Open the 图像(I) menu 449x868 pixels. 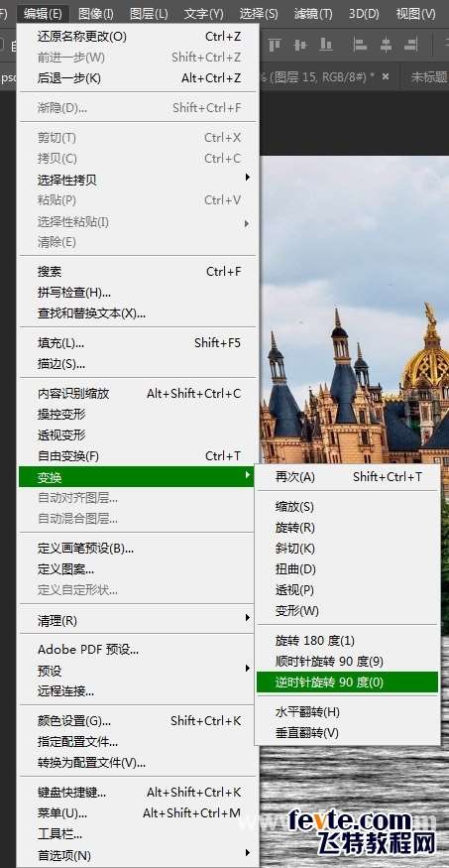coord(96,13)
